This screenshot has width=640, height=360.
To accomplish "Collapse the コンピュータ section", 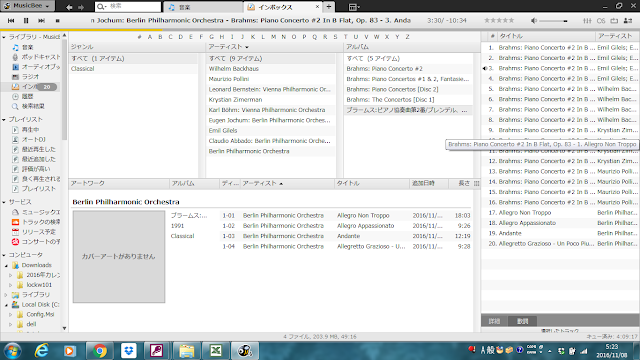I will coord(4,255).
